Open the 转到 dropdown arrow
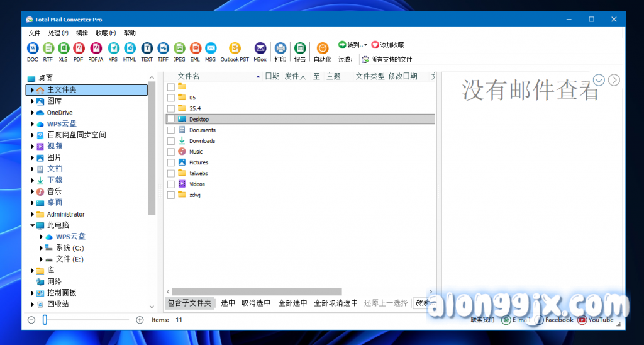 365,45
